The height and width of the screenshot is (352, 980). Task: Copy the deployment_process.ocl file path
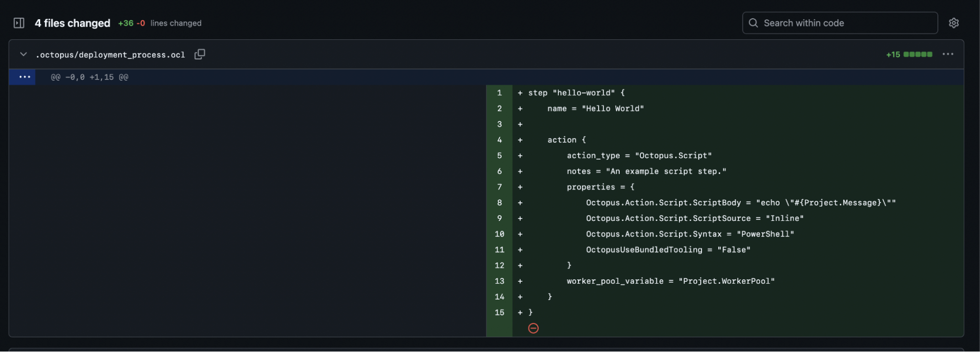tap(200, 54)
